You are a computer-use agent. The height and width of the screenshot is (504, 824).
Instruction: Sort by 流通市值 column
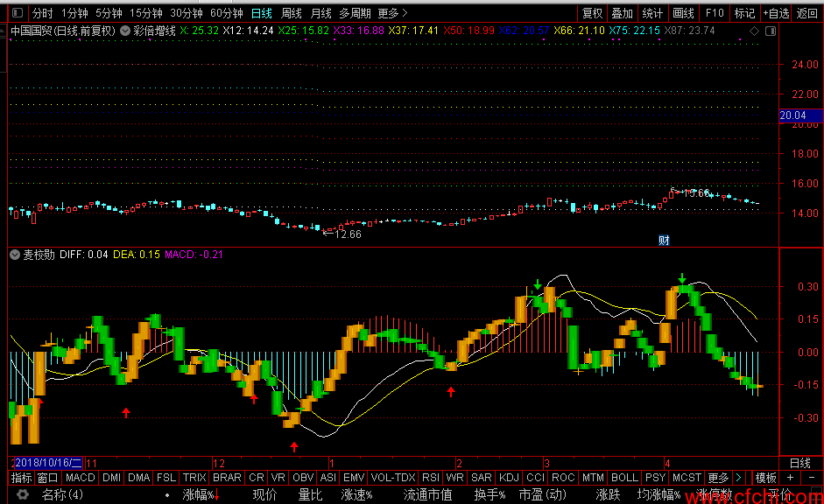click(x=428, y=494)
